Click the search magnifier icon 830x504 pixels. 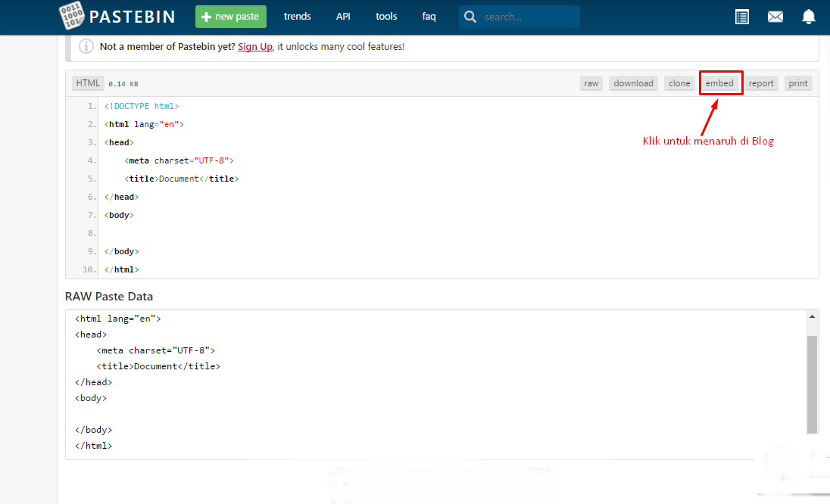tap(470, 16)
